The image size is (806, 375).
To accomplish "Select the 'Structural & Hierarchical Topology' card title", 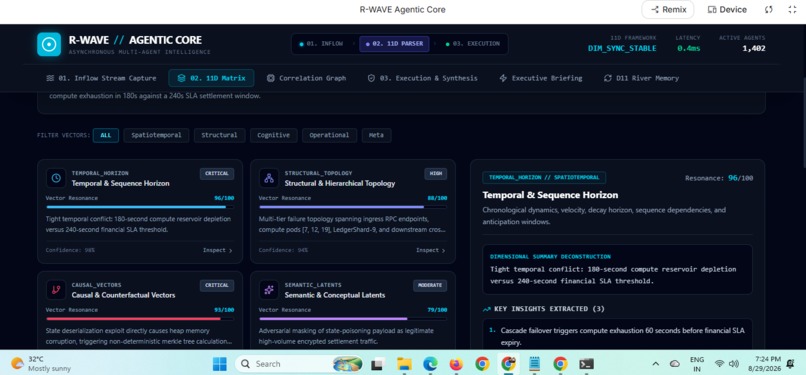I will pyautogui.click(x=340, y=183).
